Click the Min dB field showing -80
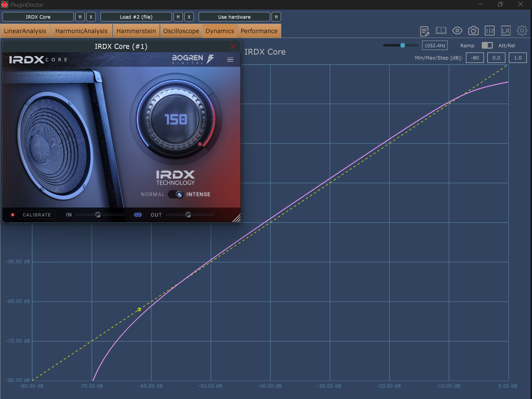The height and width of the screenshot is (399, 532). coord(475,58)
